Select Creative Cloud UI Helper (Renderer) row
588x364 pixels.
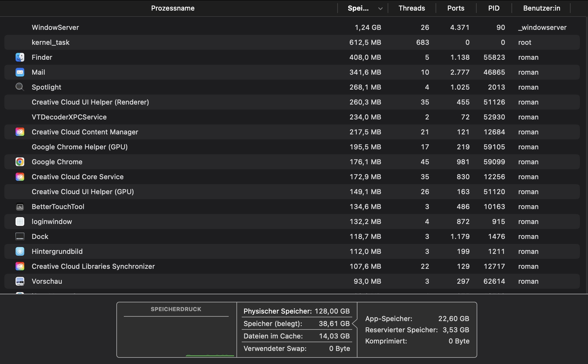pos(292,102)
